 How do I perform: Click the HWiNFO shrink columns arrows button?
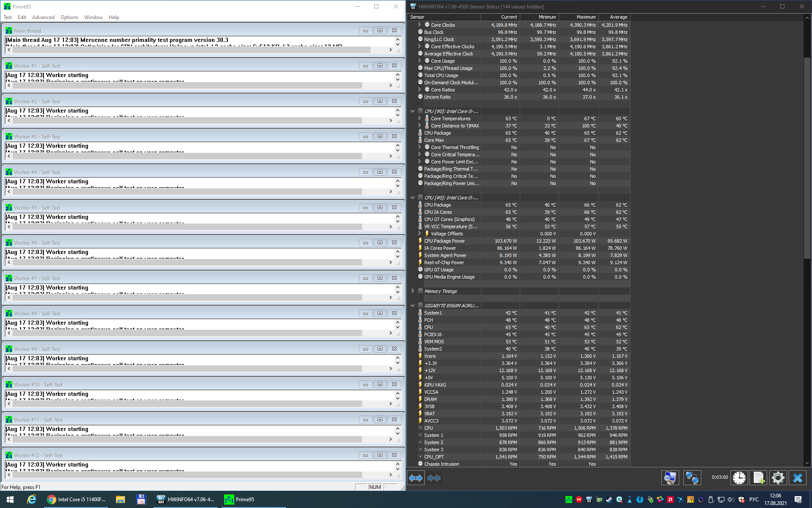coord(434,478)
